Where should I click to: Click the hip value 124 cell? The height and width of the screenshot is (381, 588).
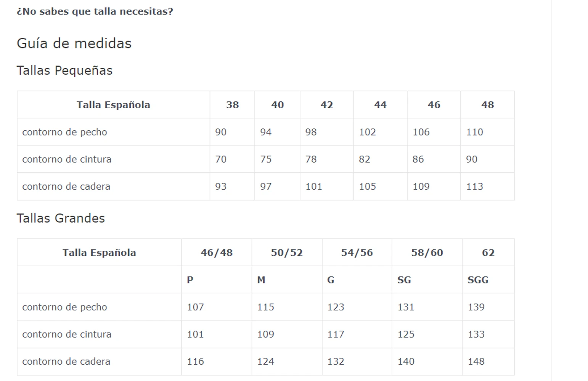point(287,362)
